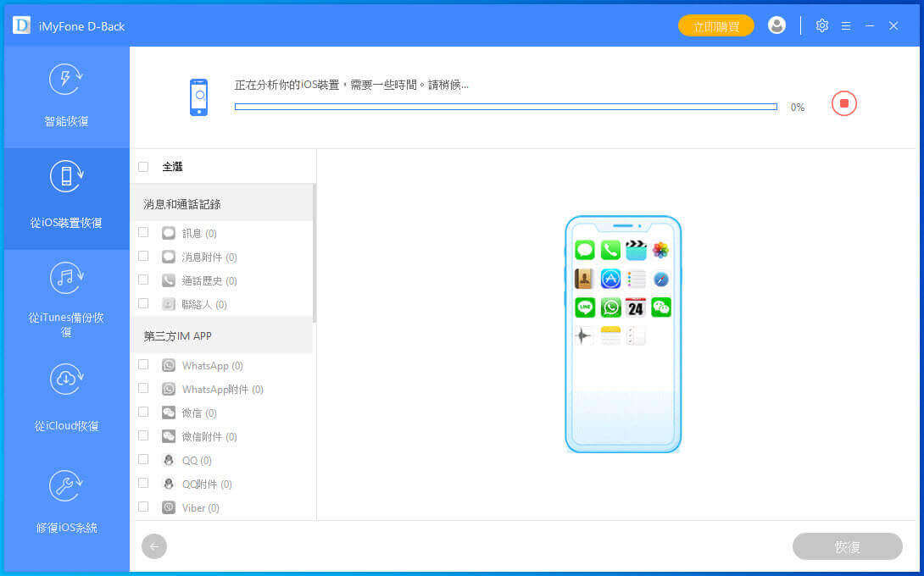Screen dimensions: 924x576
Task: Click the 微信 WeChat icon in list
Action: pyautogui.click(x=169, y=413)
